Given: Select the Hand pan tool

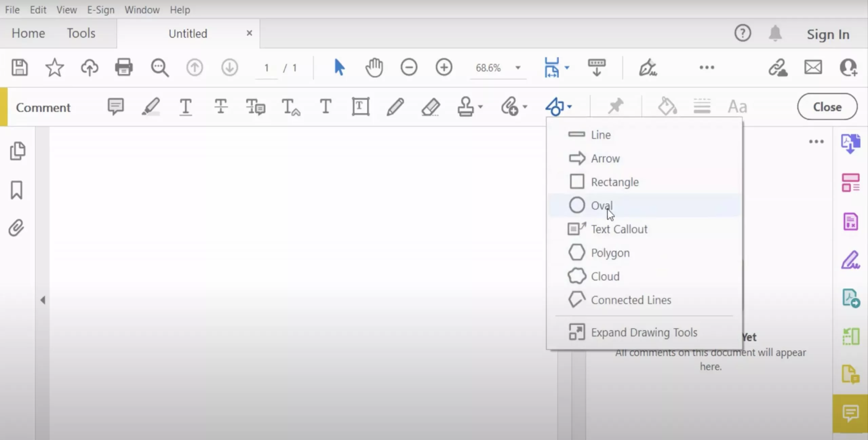Looking at the screenshot, I should tap(374, 67).
